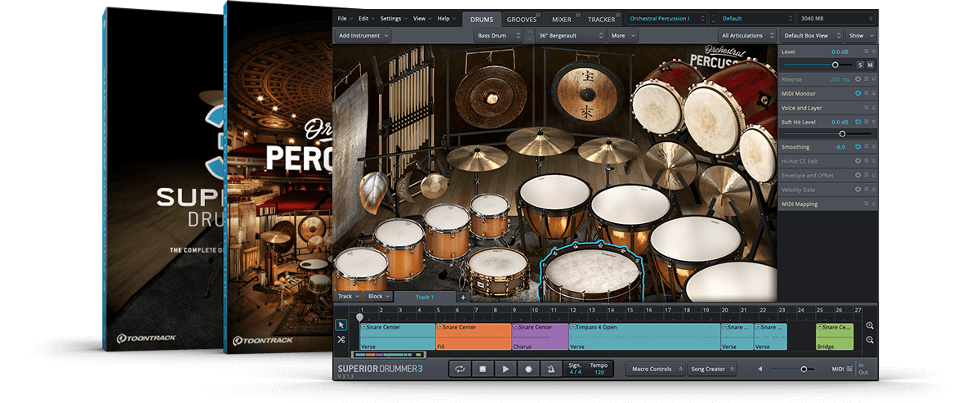The height and width of the screenshot is (403, 980).
Task: Open the Default Box View dropdown
Action: click(811, 35)
